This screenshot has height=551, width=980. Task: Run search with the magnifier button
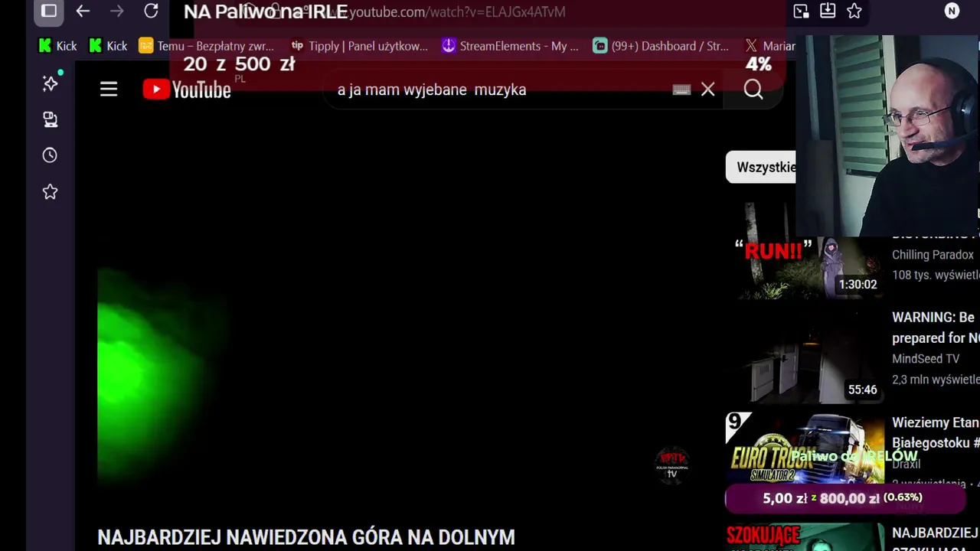click(x=753, y=90)
